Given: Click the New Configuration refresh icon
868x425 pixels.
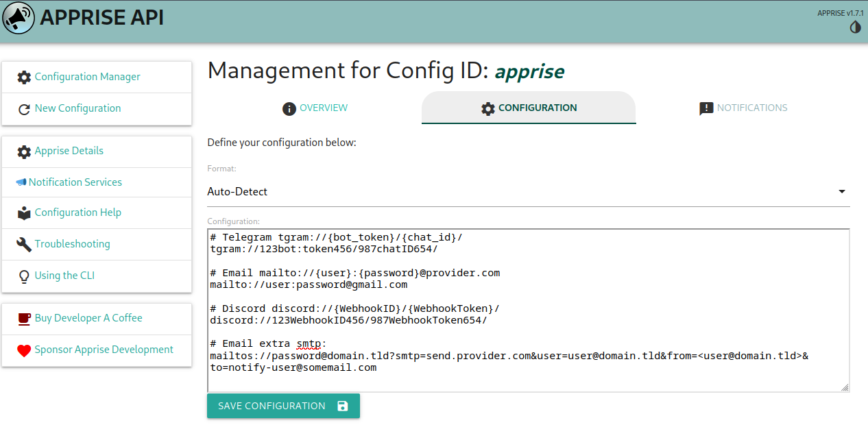Looking at the screenshot, I should coord(24,109).
